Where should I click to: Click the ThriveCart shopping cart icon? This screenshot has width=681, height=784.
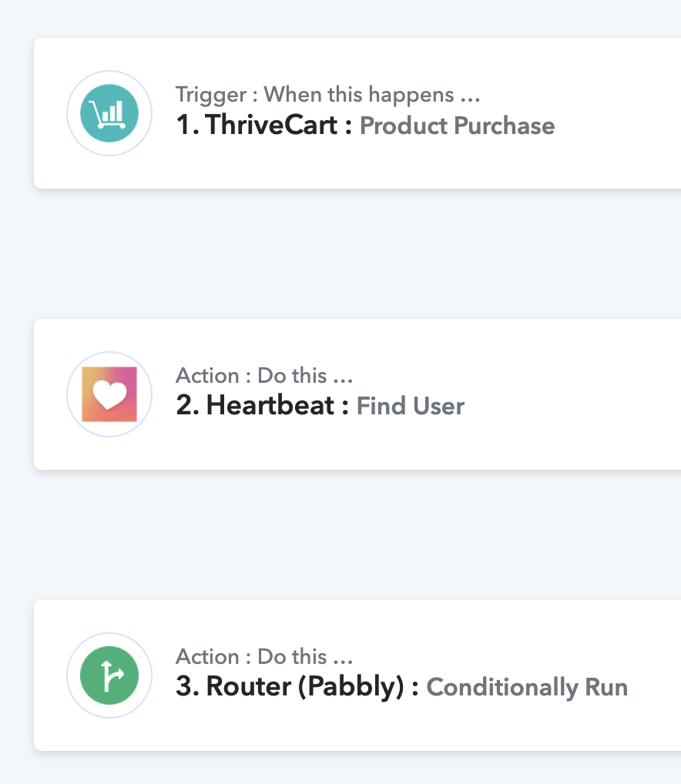(x=109, y=113)
